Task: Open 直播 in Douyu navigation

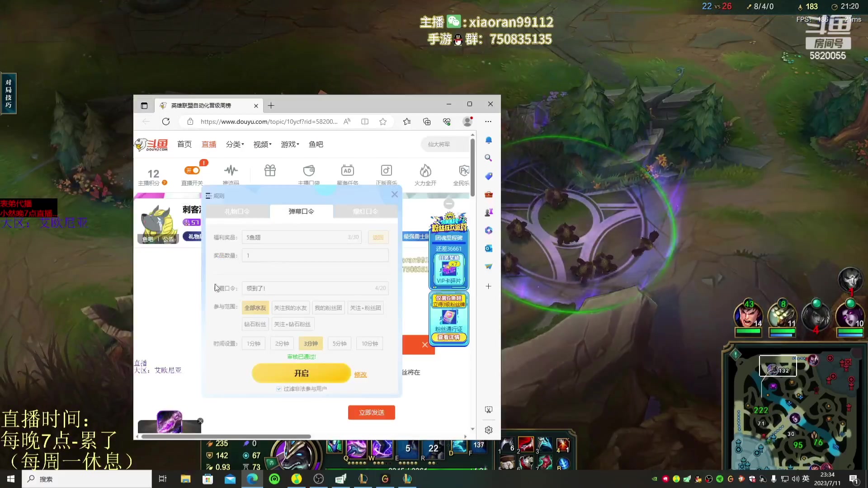Action: (209, 145)
